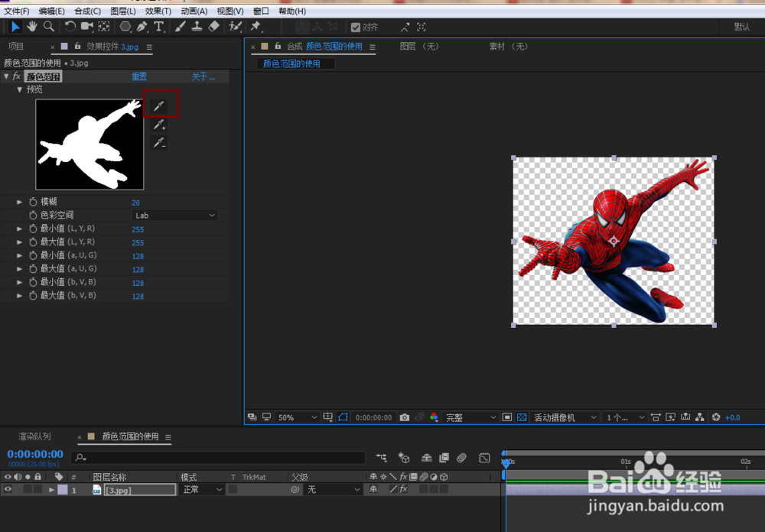Toggle the 对齐 snapping checkbox
The image size is (765, 532).
(356, 28)
